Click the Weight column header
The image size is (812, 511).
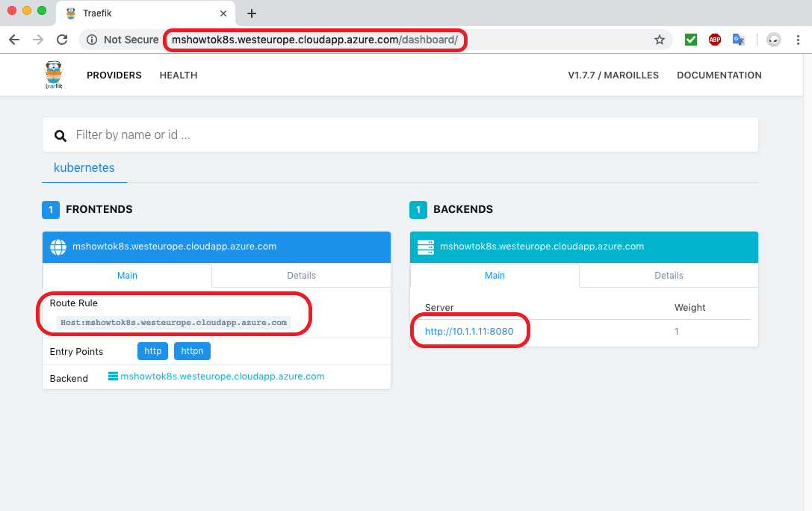pyautogui.click(x=689, y=308)
